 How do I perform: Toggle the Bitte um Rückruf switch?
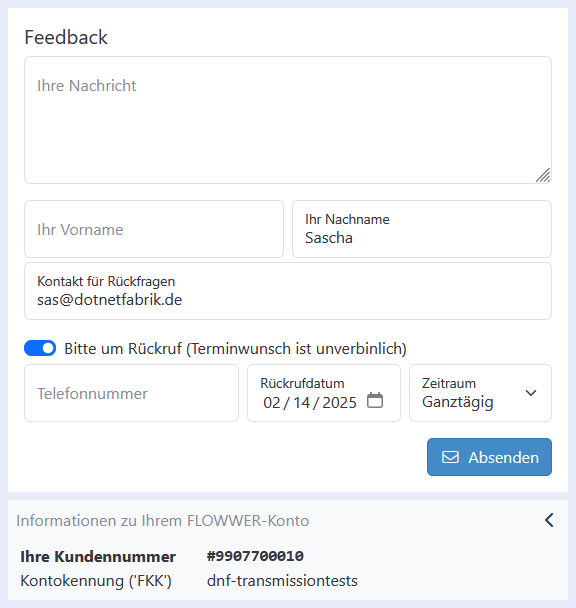point(40,348)
